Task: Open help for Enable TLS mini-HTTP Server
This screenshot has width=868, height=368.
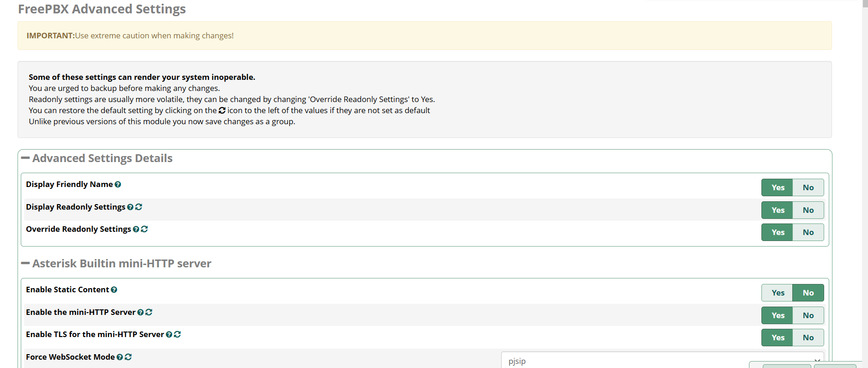Action: click(x=169, y=335)
